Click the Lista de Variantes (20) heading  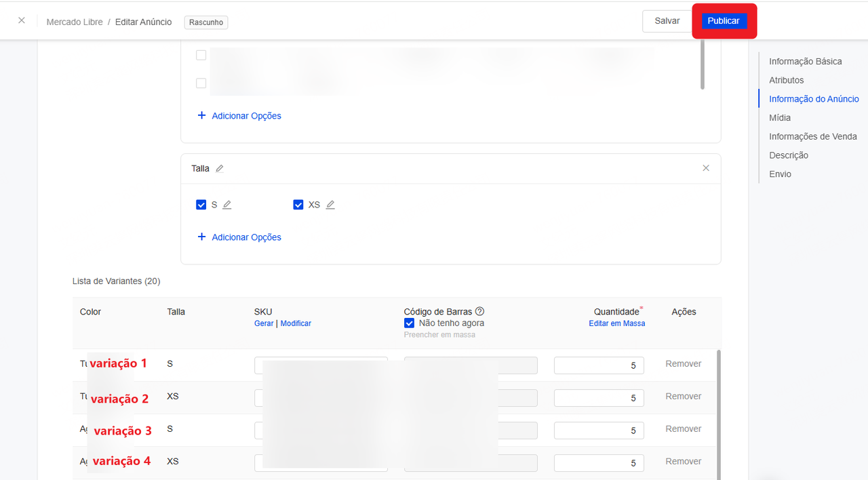tap(116, 281)
